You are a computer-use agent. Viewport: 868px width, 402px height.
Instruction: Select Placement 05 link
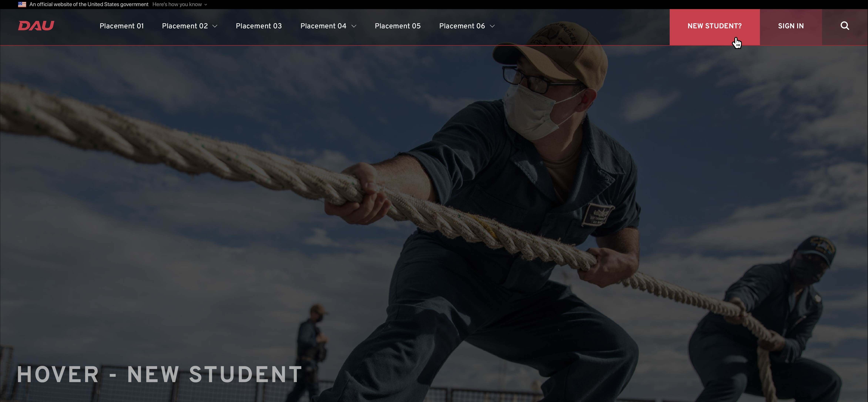[398, 26]
